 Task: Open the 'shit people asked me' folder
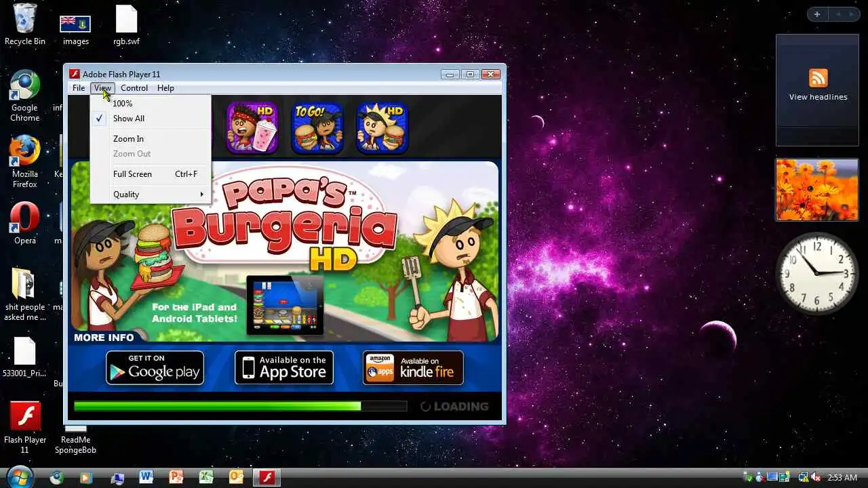point(25,293)
